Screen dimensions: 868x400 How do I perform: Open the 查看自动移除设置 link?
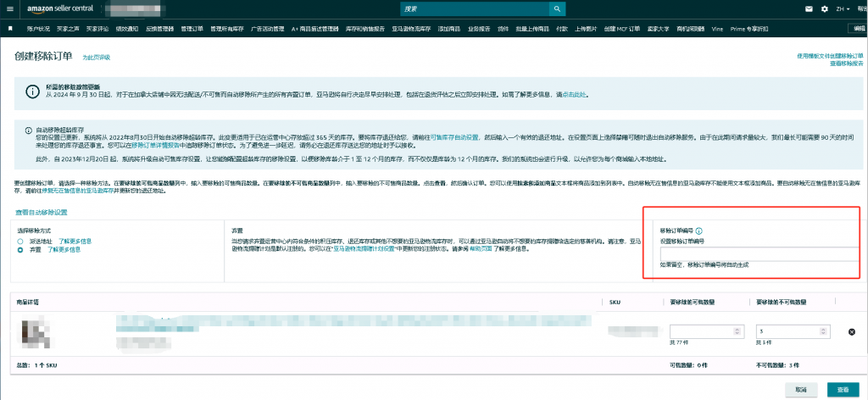42,213
